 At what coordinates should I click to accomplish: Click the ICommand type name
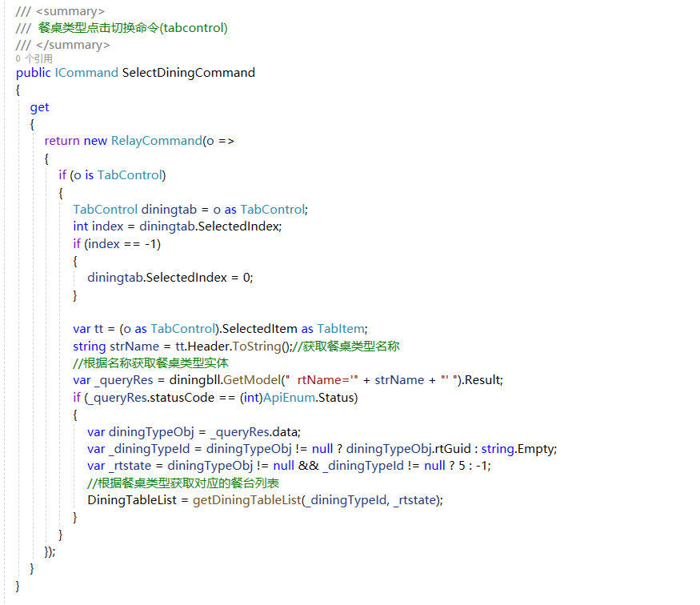click(x=86, y=73)
